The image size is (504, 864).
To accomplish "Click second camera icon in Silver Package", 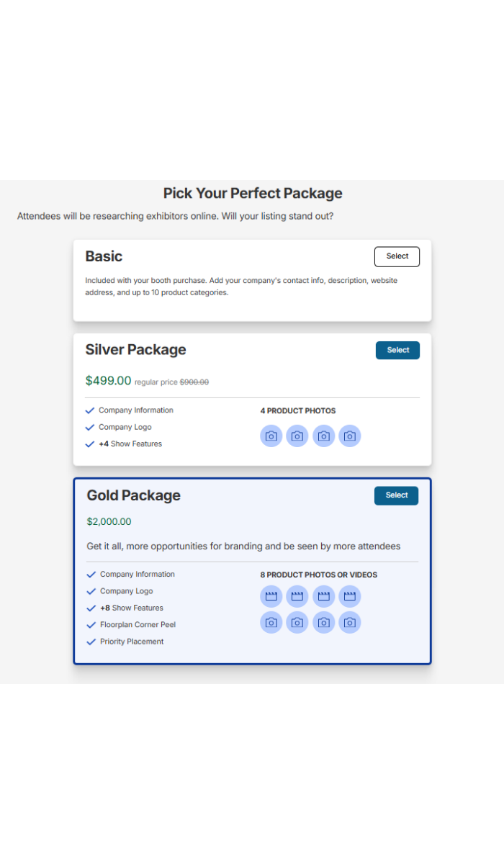I will click(297, 436).
